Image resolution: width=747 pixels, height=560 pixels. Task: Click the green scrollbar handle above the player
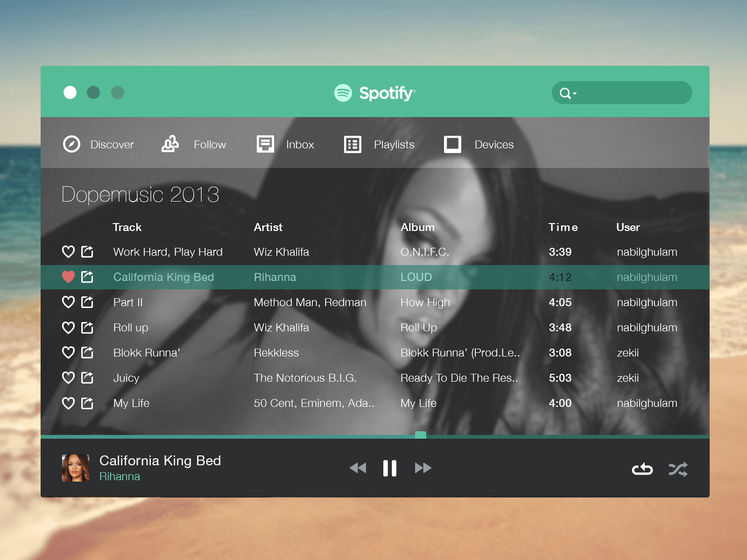420,434
